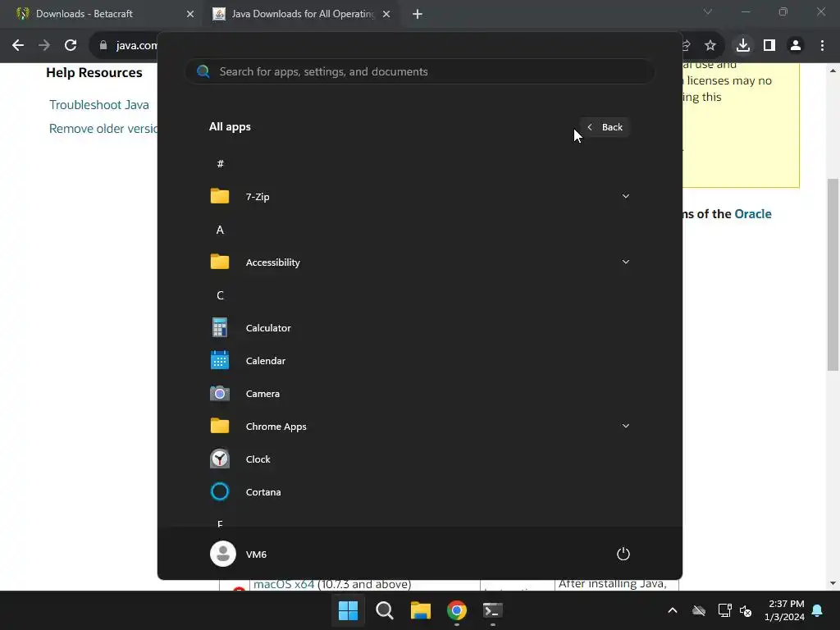Expand the 7-Zip folder chevron
Viewport: 840px width, 630px height.
coord(625,197)
